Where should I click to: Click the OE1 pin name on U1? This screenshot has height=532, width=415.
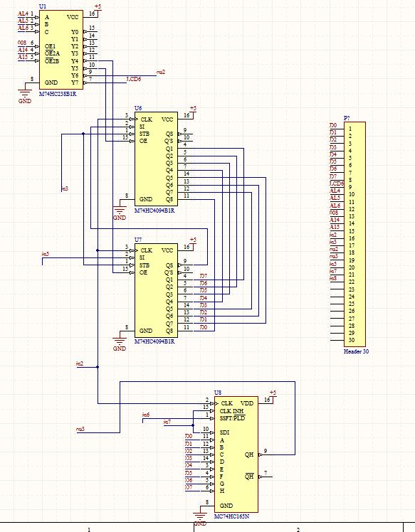click(51, 46)
